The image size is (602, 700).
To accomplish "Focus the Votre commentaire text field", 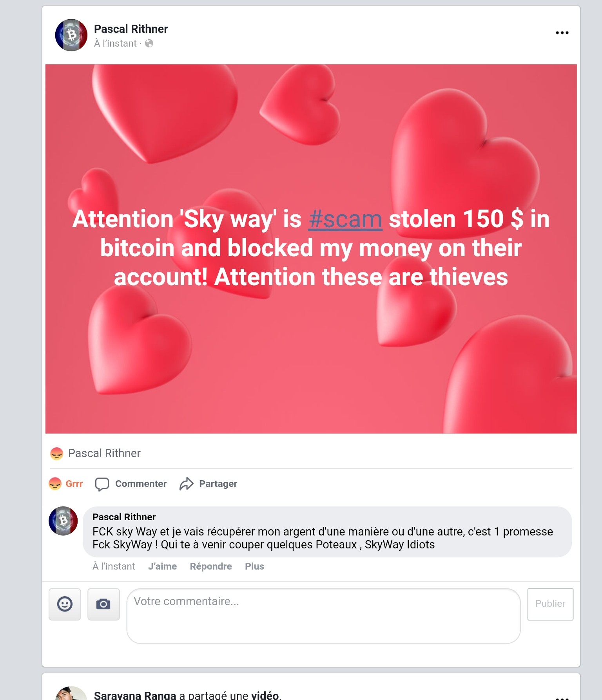I will 323,616.
